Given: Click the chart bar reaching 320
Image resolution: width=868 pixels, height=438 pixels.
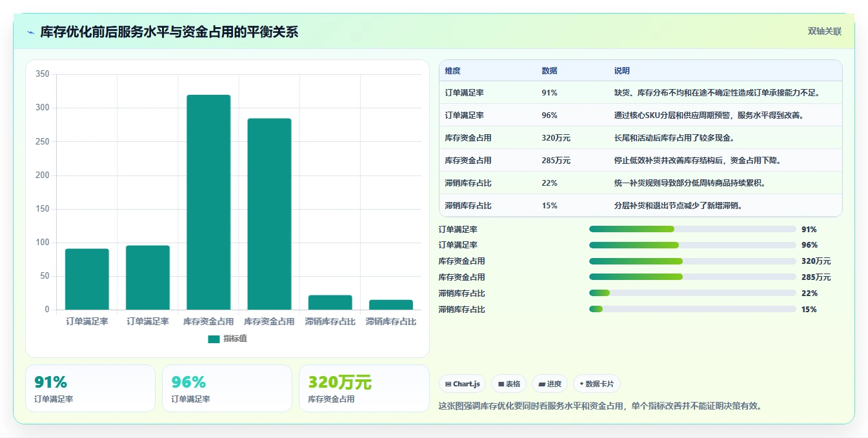Looking at the screenshot, I should (208, 202).
